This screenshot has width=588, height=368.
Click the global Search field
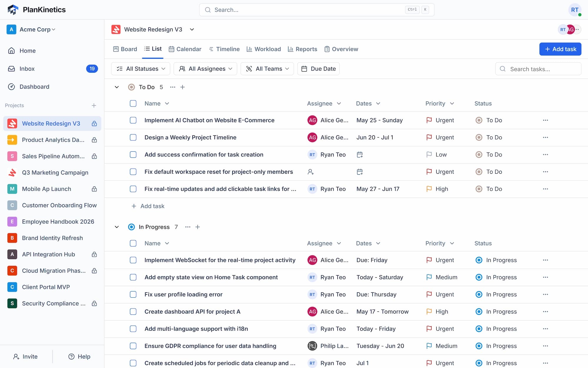pyautogui.click(x=317, y=10)
